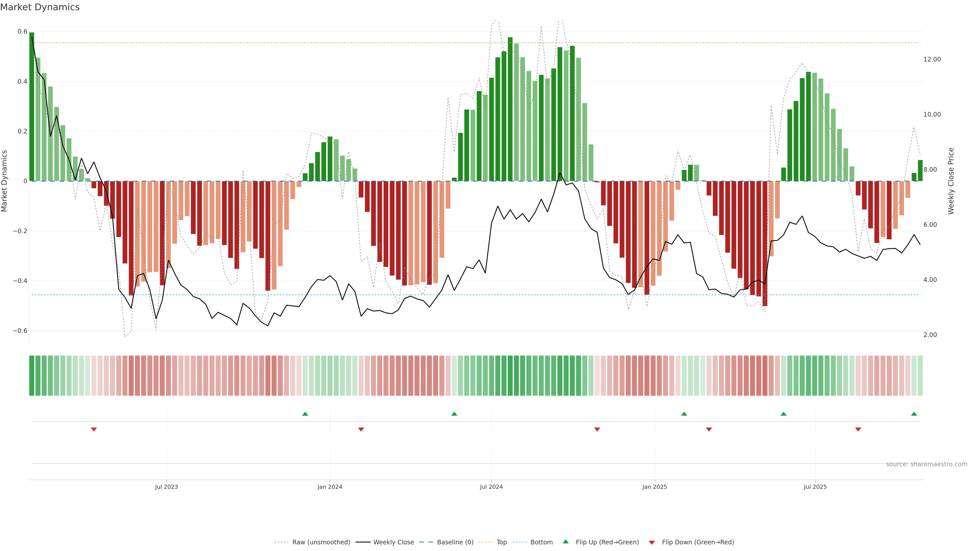Screen dimensions: 980x551
Task: Click the Flip Up marker near July 2024
Action: (x=454, y=414)
